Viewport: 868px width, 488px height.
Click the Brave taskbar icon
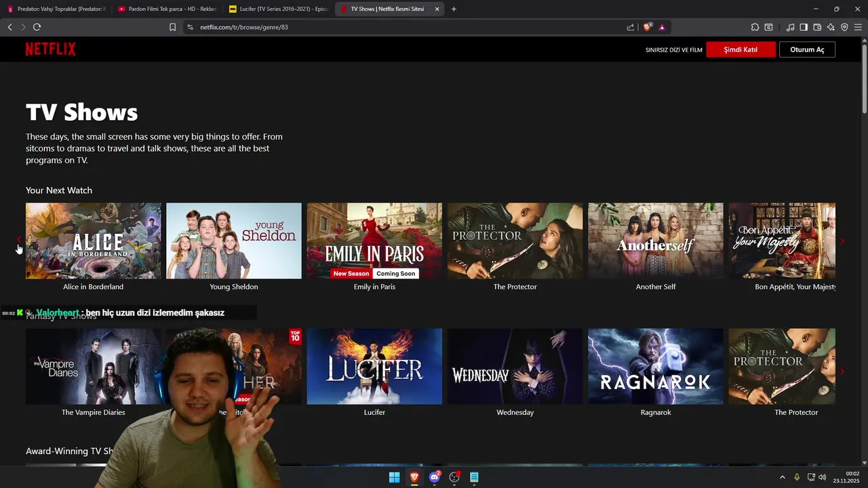[414, 477]
